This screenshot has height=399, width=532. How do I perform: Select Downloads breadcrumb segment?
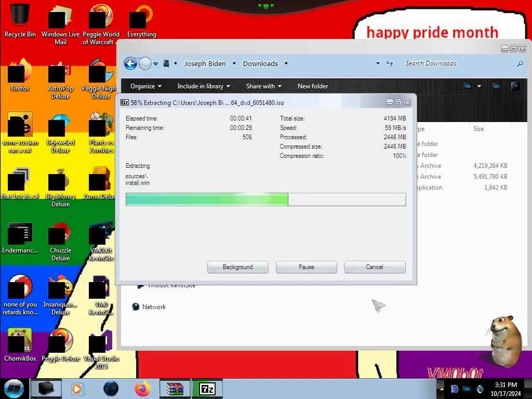point(260,63)
